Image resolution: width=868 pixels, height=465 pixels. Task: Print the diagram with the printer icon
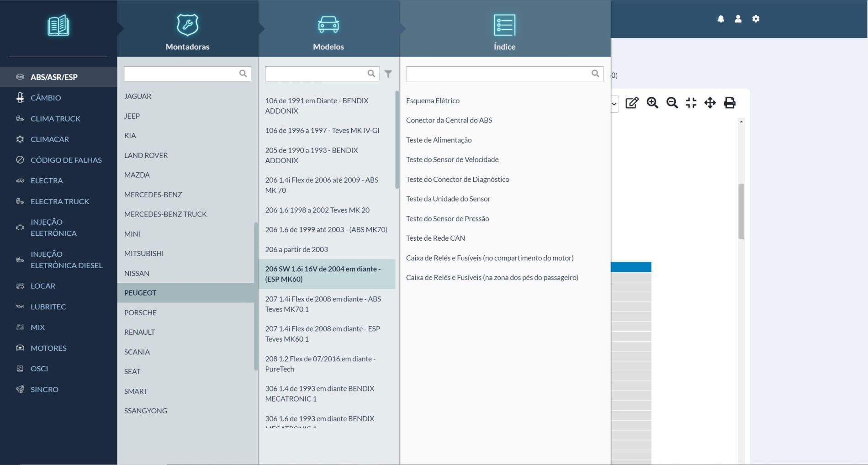tap(730, 103)
